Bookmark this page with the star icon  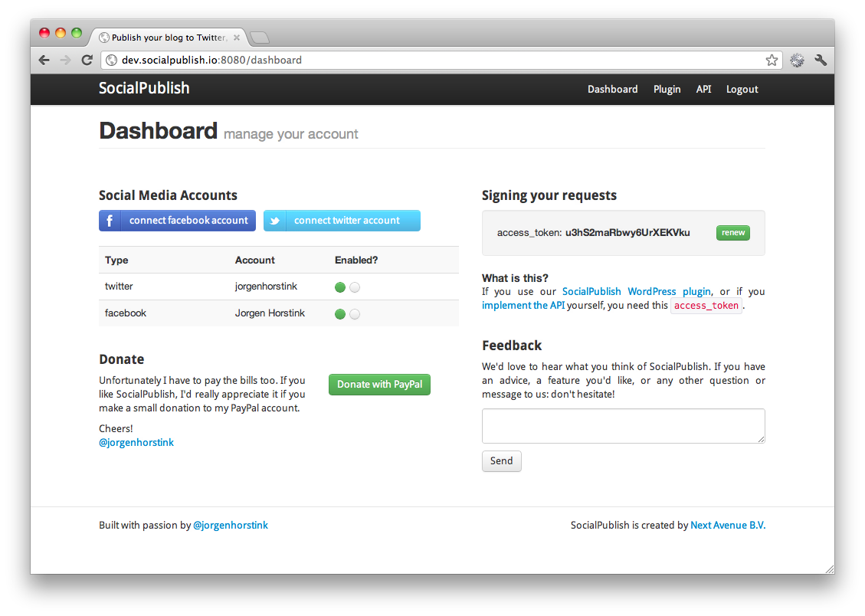click(772, 60)
